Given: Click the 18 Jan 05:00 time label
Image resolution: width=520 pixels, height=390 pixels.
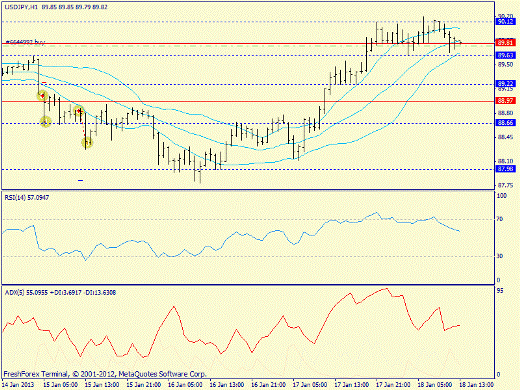Looking at the screenshot, I should coord(435,385).
